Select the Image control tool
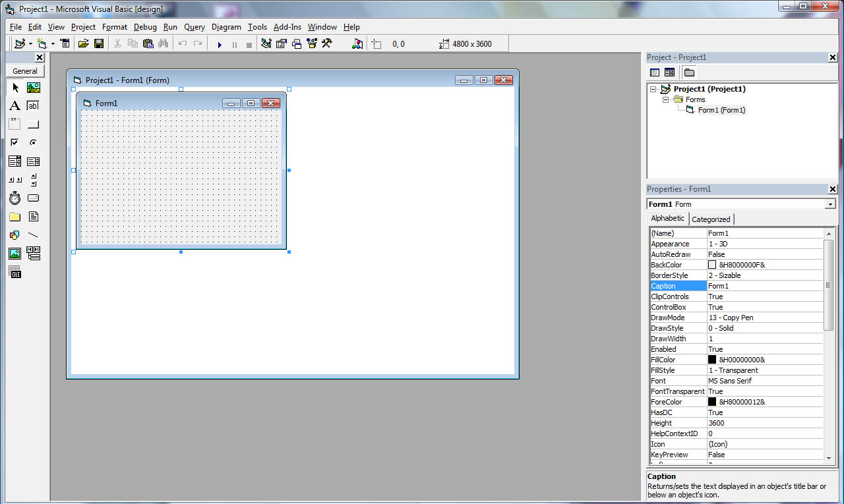Viewport: 844px width, 504px height. click(x=15, y=254)
